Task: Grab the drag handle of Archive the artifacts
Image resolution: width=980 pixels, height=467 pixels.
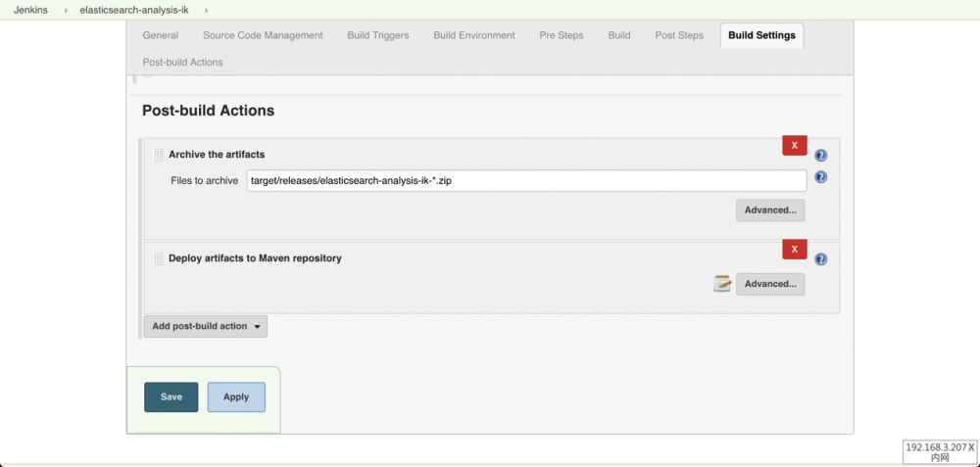Action: pos(159,155)
